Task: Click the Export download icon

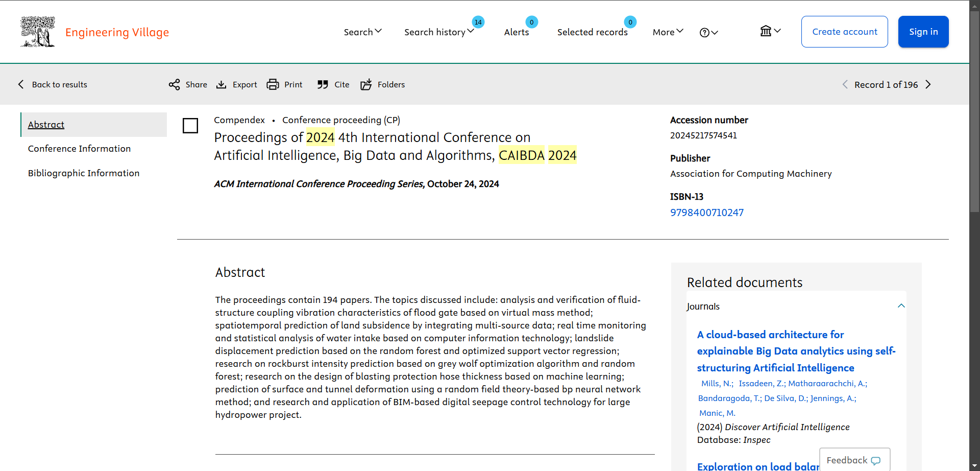Action: (221, 85)
